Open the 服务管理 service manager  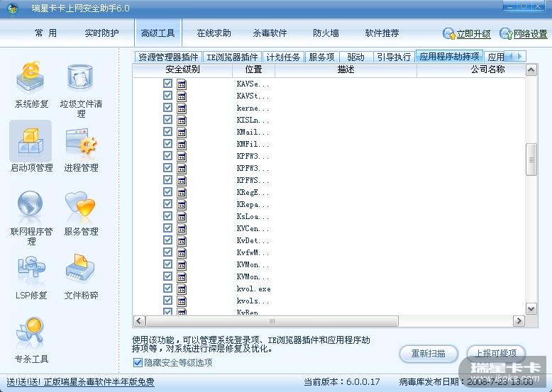(x=81, y=213)
